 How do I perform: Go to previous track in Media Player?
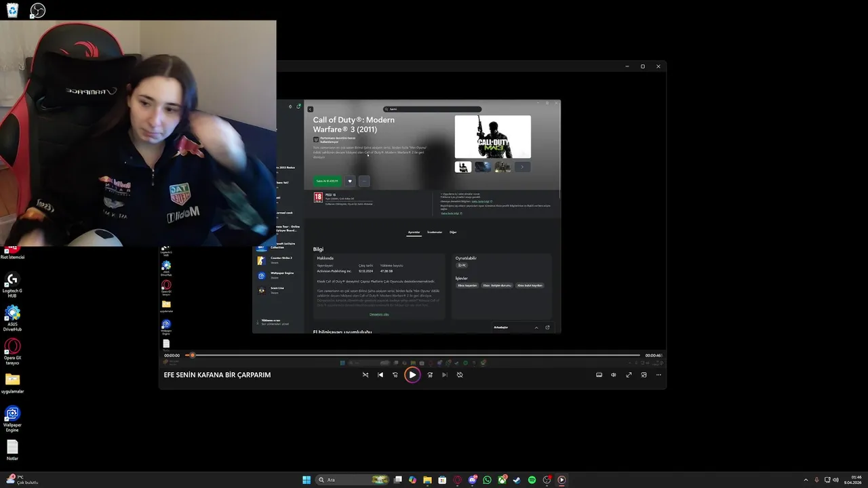tap(380, 375)
